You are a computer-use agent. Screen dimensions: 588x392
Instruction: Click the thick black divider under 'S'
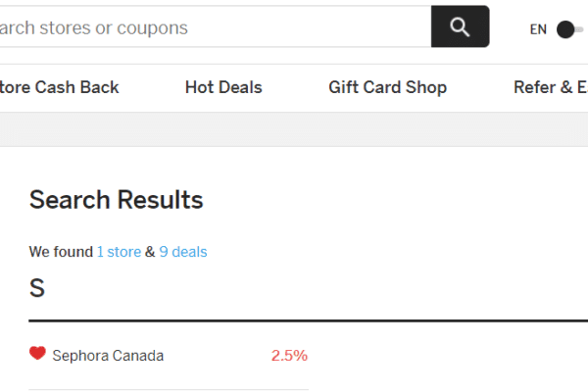click(x=309, y=321)
